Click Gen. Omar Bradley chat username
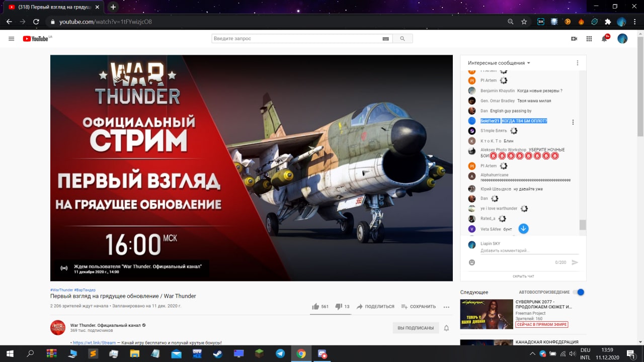The width and height of the screenshot is (644, 362). [x=498, y=101]
